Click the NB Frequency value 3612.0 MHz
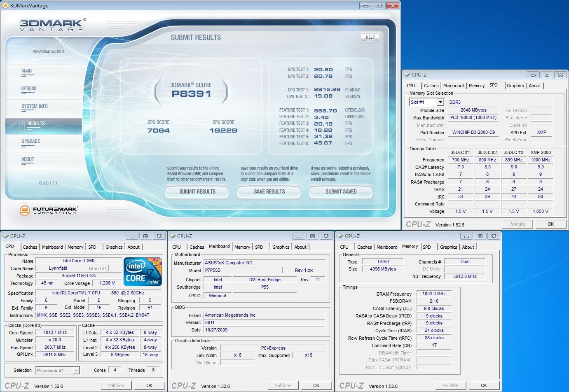 [x=465, y=276]
